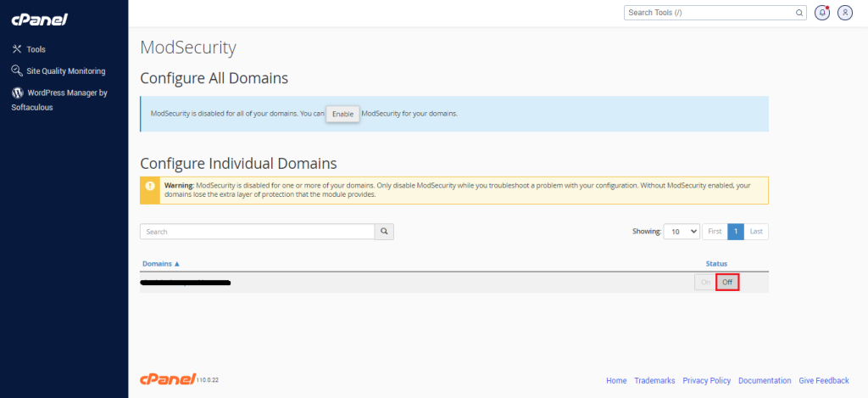Image resolution: width=868 pixels, height=398 pixels.
Task: Click the Configure Individual Domains heading
Action: pos(238,164)
